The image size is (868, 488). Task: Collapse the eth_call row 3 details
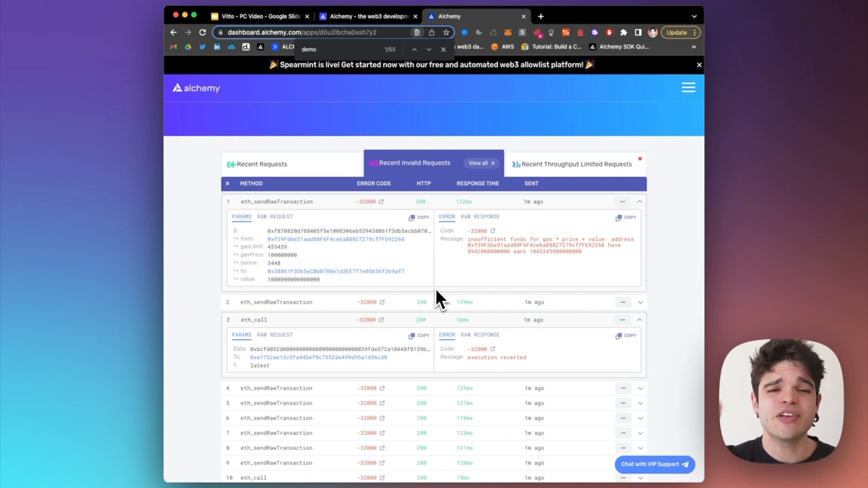coord(639,320)
